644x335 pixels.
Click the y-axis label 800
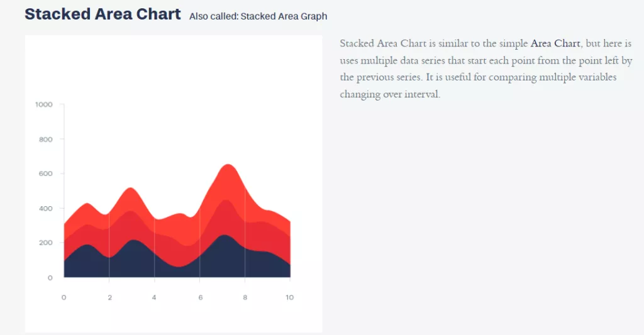point(45,139)
